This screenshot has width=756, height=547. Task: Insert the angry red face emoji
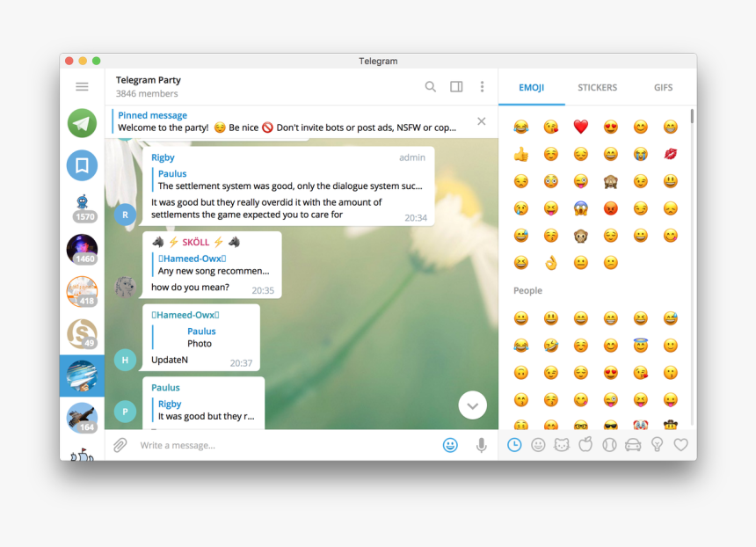pyautogui.click(x=611, y=208)
